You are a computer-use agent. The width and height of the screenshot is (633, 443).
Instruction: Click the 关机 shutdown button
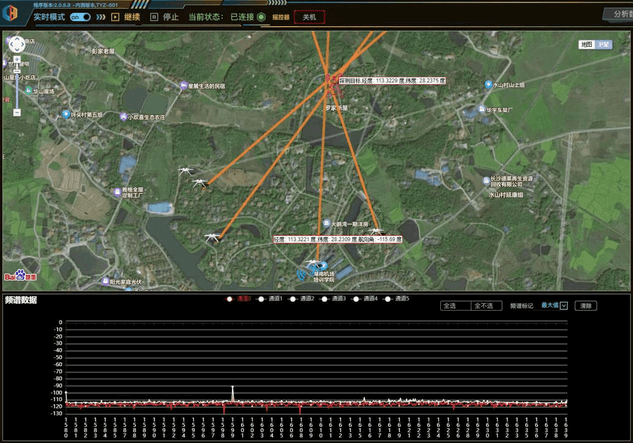point(309,17)
